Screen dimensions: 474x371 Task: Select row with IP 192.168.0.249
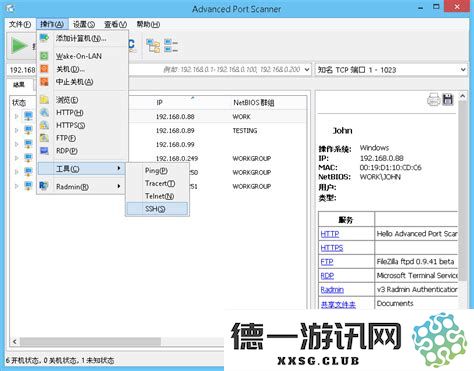click(177, 158)
